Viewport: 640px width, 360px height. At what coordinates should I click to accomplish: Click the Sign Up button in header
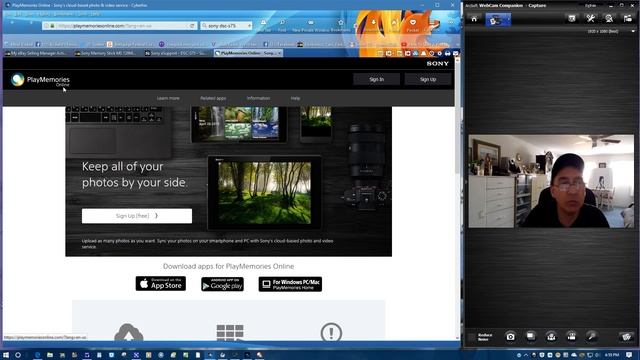428,79
